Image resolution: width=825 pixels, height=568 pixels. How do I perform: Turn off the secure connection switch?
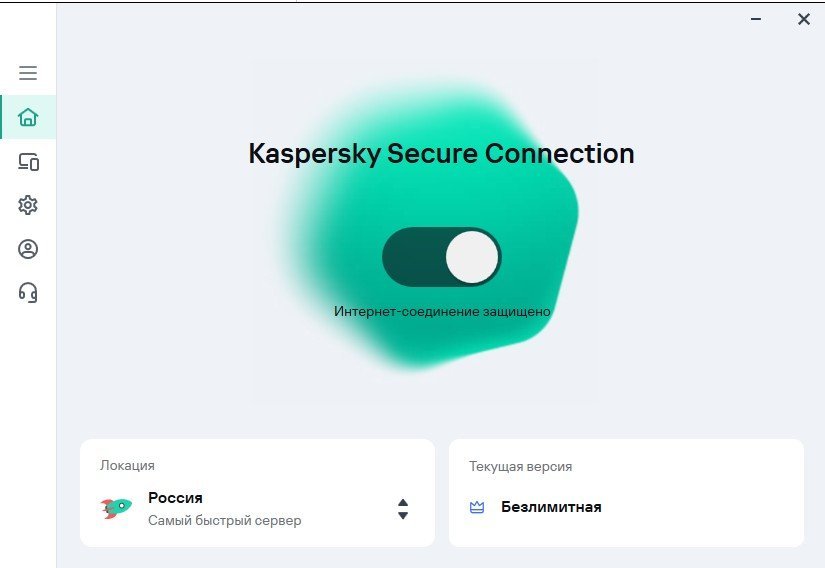tap(441, 258)
